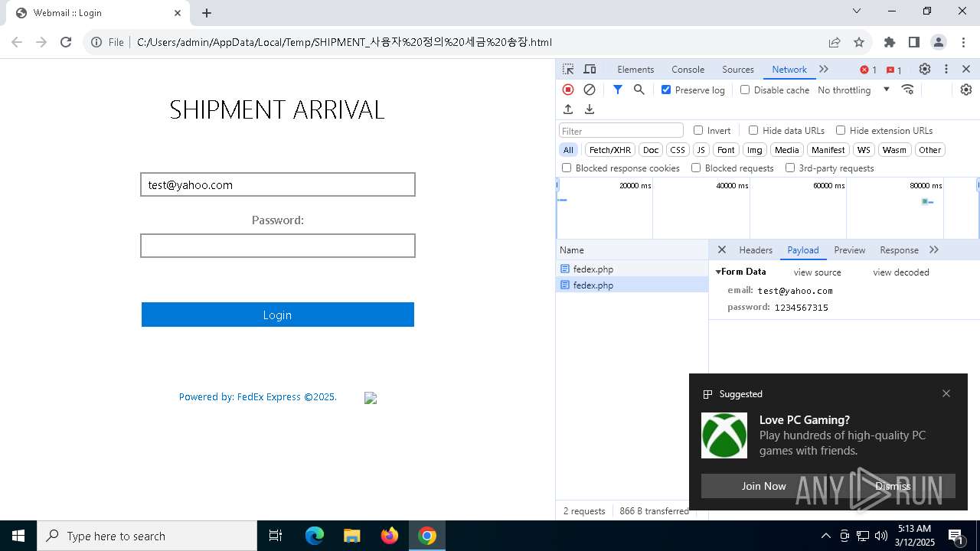Screen dimensions: 980x551
Task: Open Chrome extensions puzzle icon
Action: pyautogui.click(x=890, y=42)
